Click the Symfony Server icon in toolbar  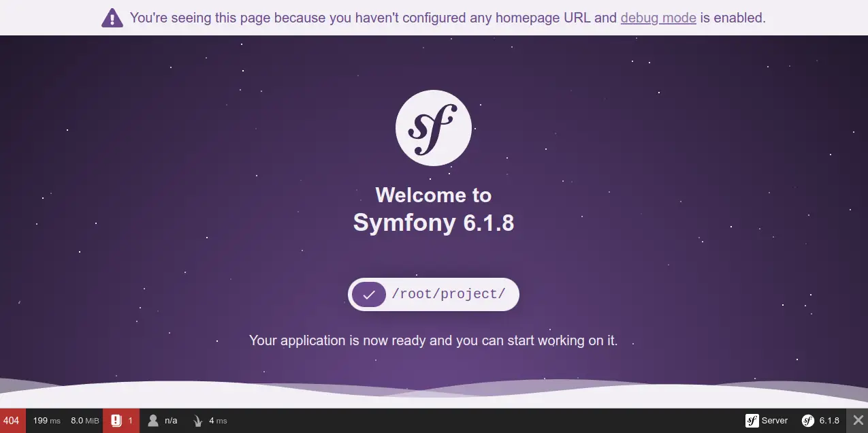tap(752, 421)
